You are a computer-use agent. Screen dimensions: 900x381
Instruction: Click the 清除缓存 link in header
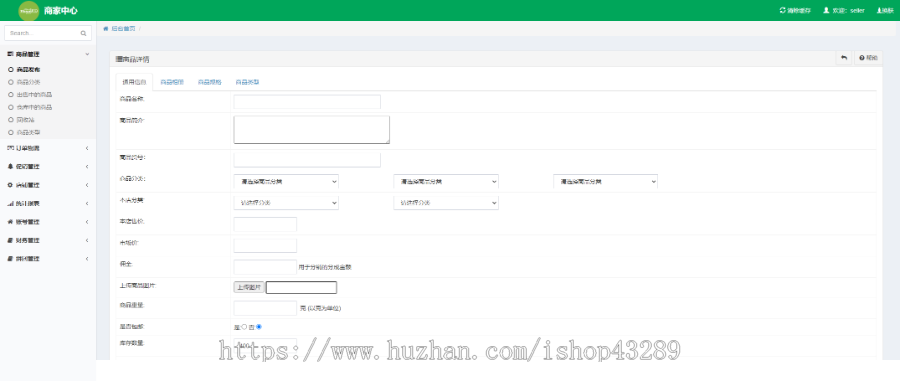(796, 10)
